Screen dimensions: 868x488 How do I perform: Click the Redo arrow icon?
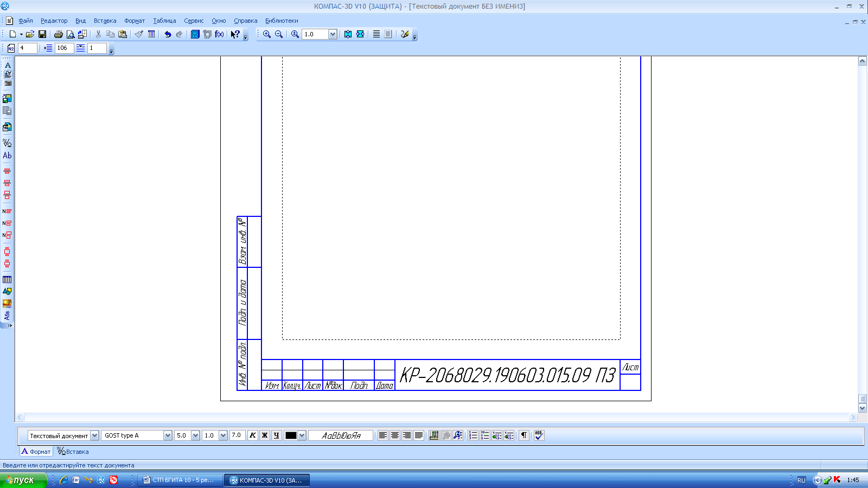(180, 34)
